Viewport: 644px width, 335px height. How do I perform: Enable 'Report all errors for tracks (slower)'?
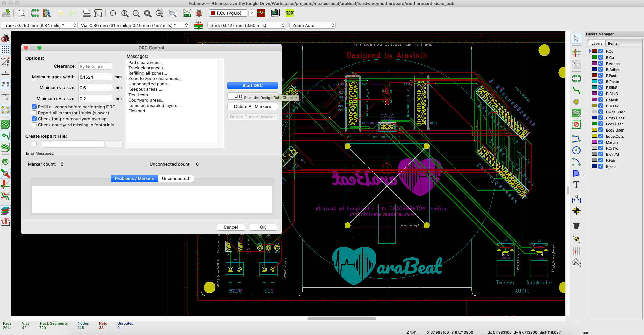(34, 113)
